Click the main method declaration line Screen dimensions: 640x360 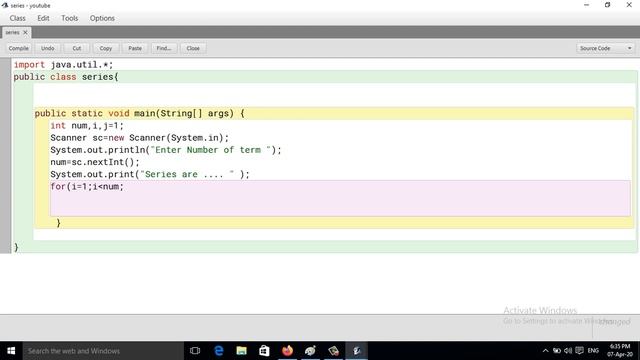point(140,113)
